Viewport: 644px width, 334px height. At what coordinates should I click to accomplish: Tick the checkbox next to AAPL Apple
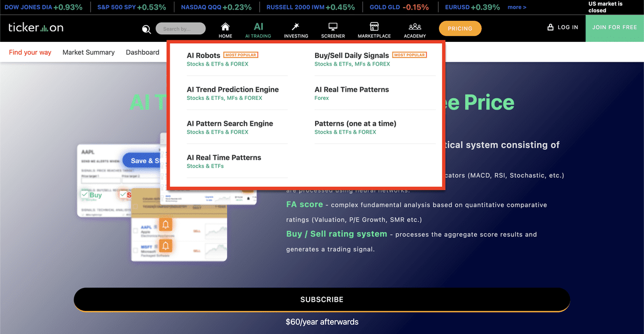(x=136, y=231)
